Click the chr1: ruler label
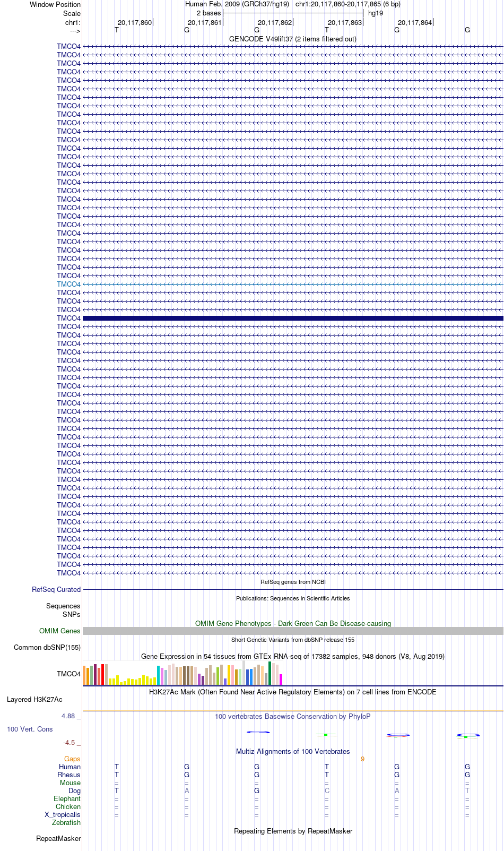Image resolution: width=504 pixels, height=851 pixels. 73,22
